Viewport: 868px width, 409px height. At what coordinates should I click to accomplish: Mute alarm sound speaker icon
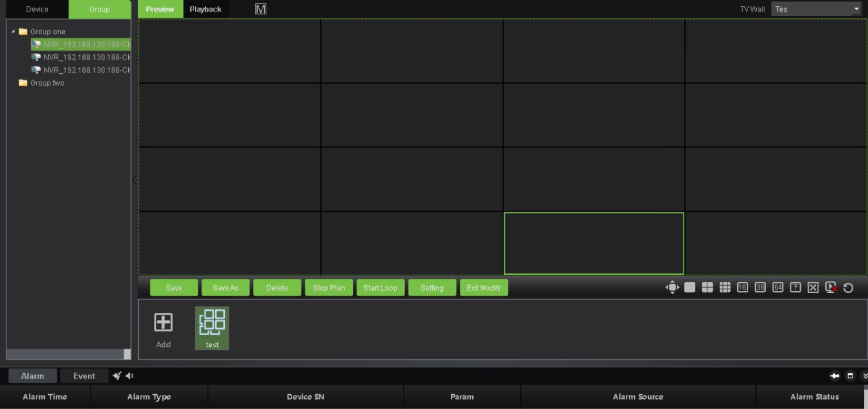[130, 376]
